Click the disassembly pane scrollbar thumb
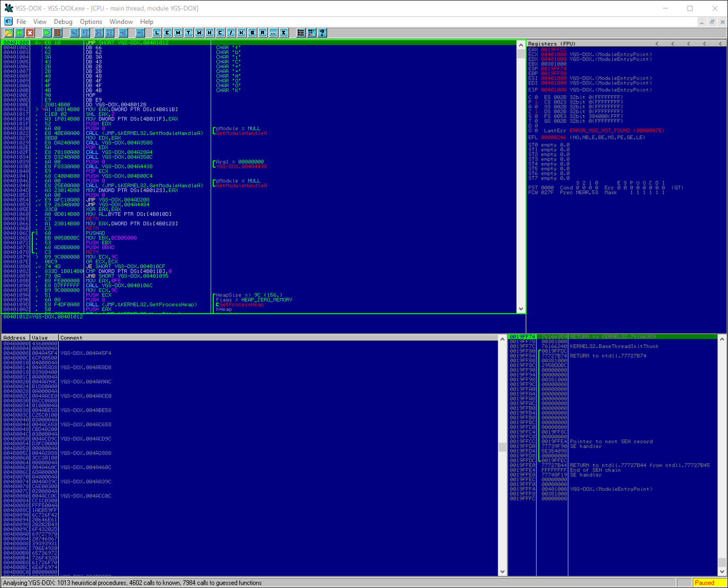Viewport: 728px width, 588px height. (x=521, y=54)
